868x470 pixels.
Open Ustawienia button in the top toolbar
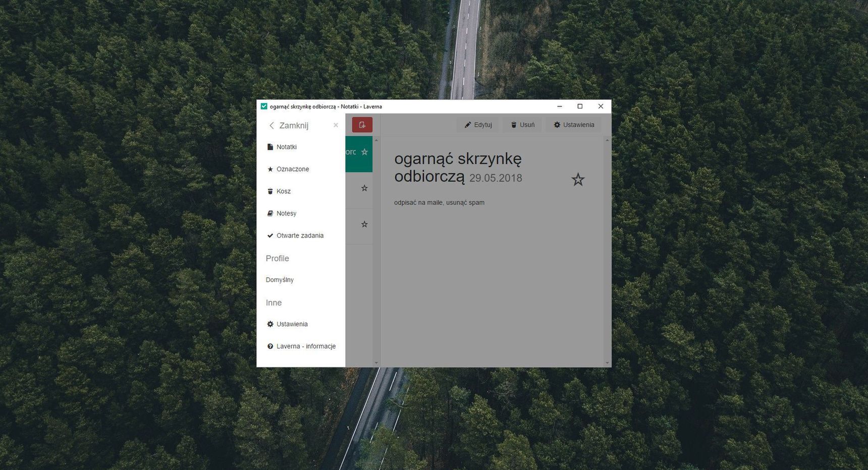(x=574, y=125)
